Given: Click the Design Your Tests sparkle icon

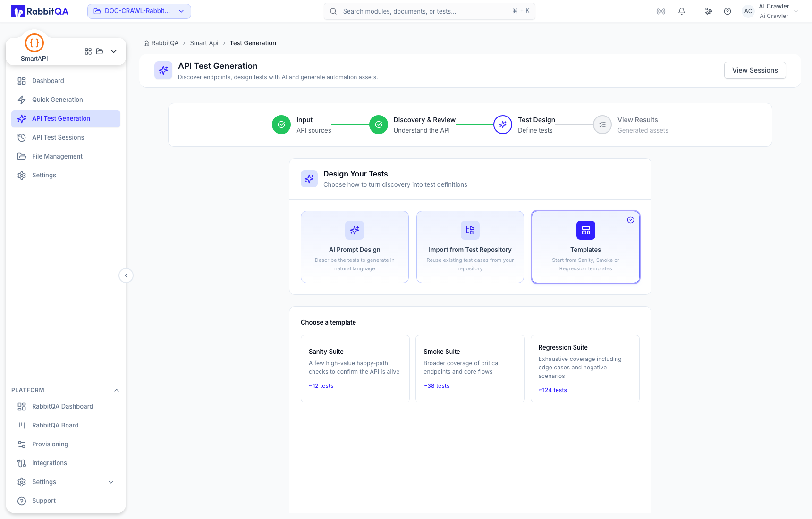Looking at the screenshot, I should (309, 179).
